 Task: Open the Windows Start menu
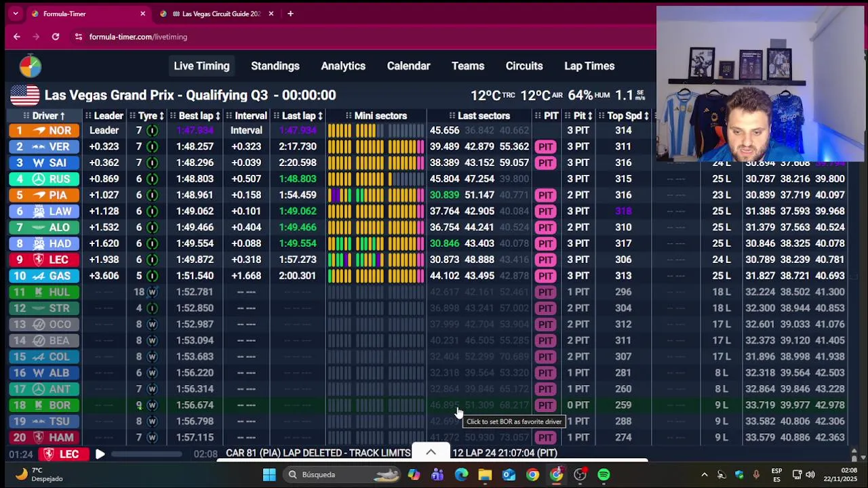[x=269, y=474]
